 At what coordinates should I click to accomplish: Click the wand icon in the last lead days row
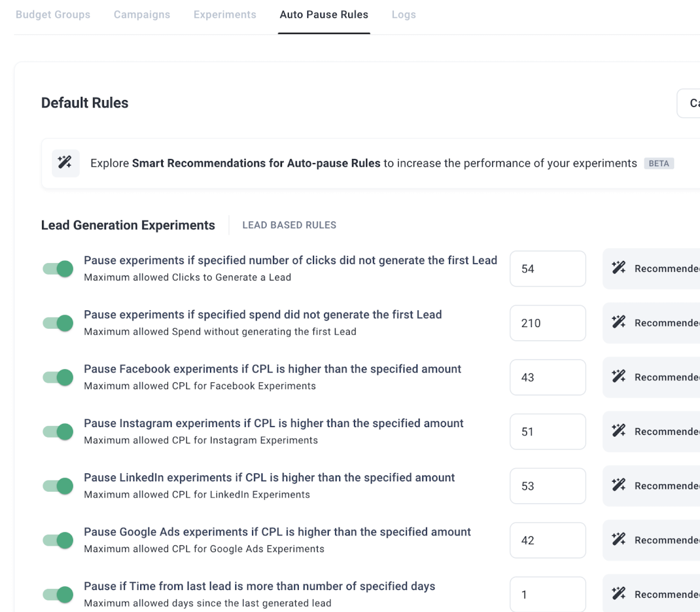click(x=618, y=594)
